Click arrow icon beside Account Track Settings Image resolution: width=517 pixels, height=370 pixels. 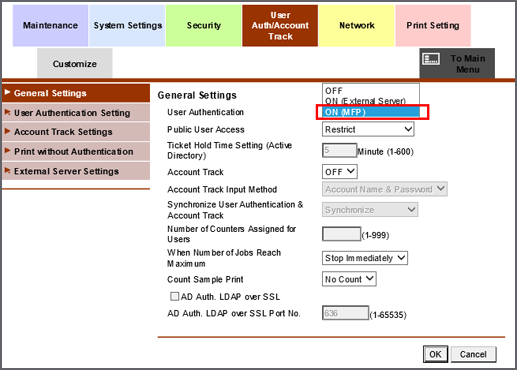(7, 131)
